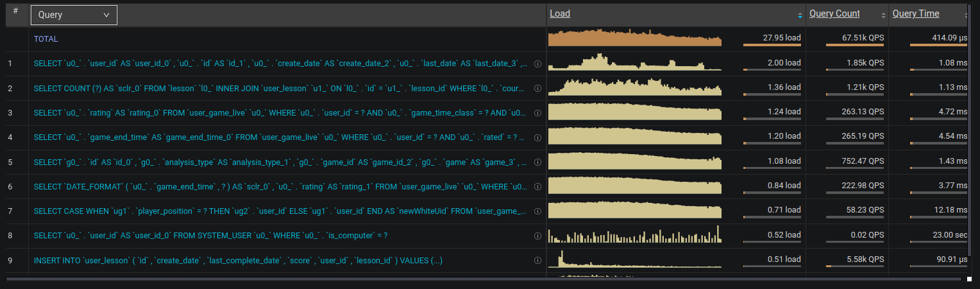Viewport: 980px width, 289px height.
Task: Open the game_end_time_0 query in row 4
Action: coord(280,137)
